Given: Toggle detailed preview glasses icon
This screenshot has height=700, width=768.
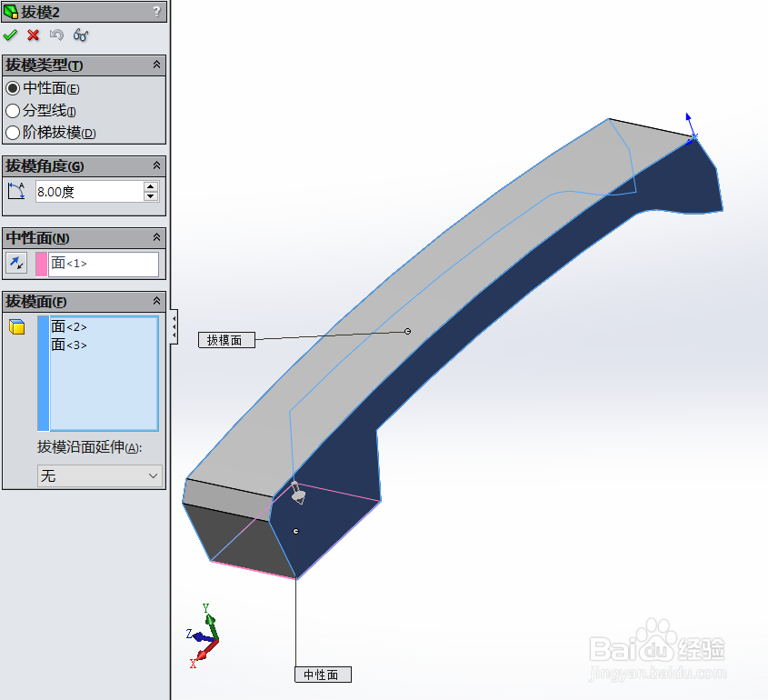Looking at the screenshot, I should click(80, 35).
